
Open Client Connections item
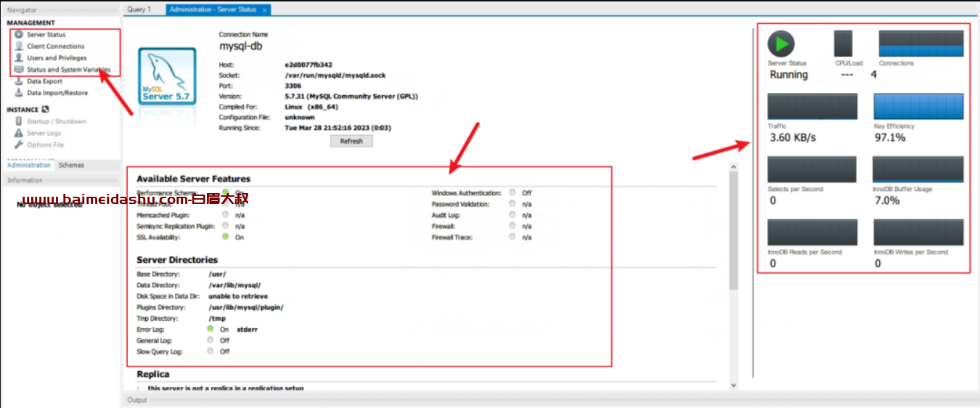coord(56,46)
